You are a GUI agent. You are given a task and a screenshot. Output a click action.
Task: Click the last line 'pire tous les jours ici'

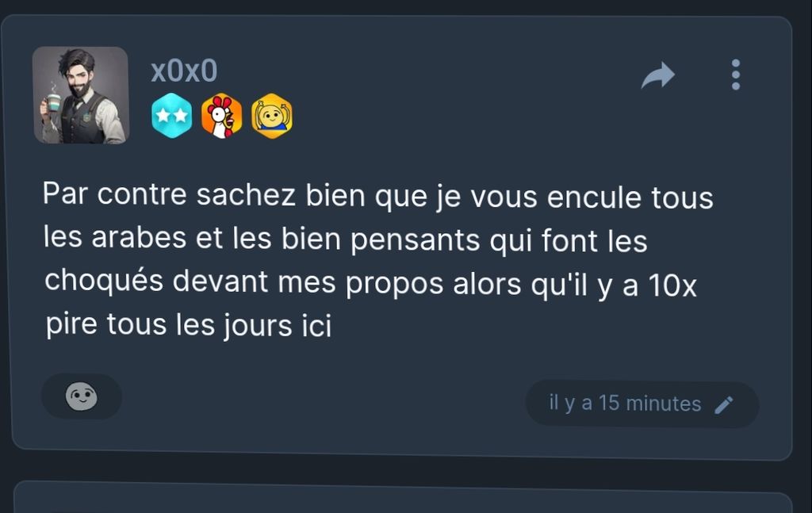[189, 325]
